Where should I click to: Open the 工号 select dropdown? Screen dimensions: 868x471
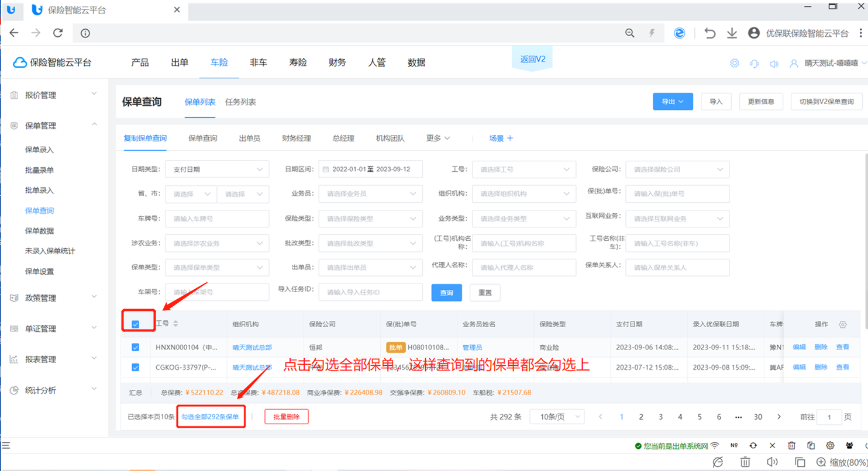(x=524, y=169)
